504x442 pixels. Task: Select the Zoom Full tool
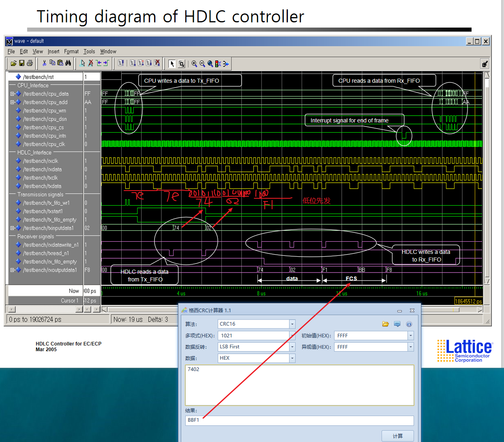210,64
